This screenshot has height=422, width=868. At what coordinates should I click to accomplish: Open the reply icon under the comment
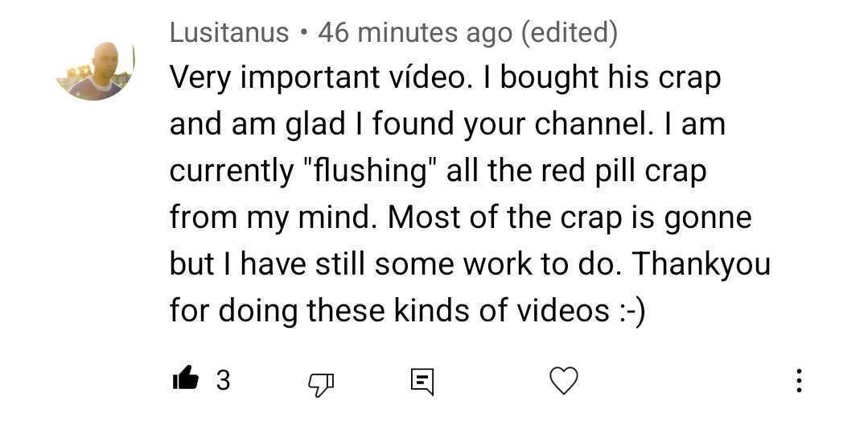pos(422,381)
